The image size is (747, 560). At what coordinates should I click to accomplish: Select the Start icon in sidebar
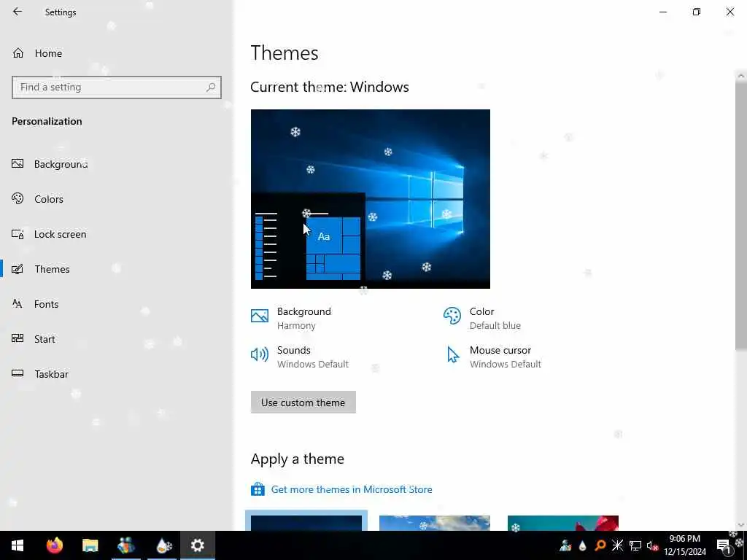[x=18, y=338]
